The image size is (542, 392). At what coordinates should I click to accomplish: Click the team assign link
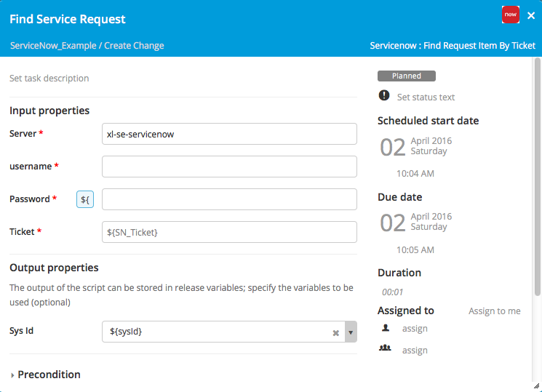point(415,350)
